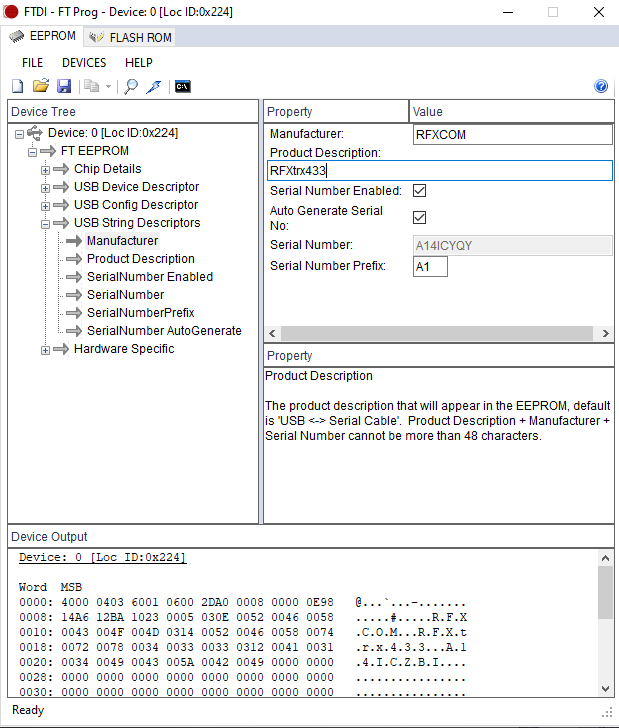Click the arrow icon next to USB String Descriptors
Image resolution: width=619 pixels, height=728 pixels.
(61, 223)
